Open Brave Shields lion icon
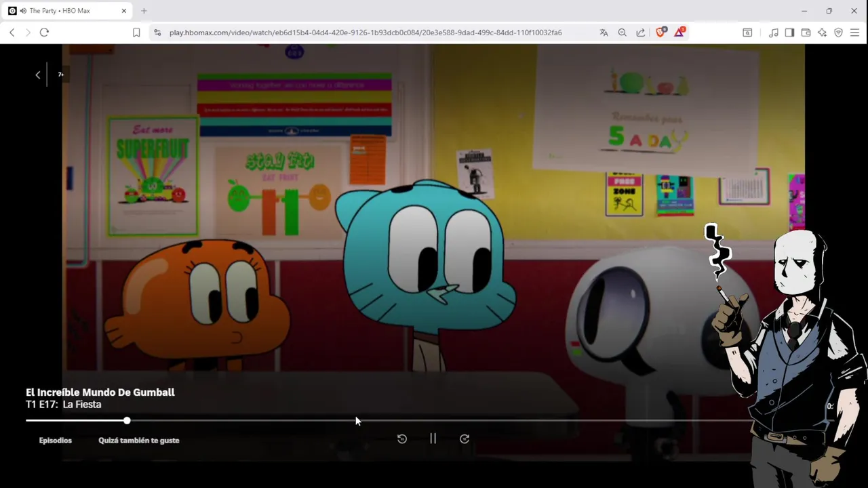Screen dimensions: 868x488 click(x=660, y=32)
